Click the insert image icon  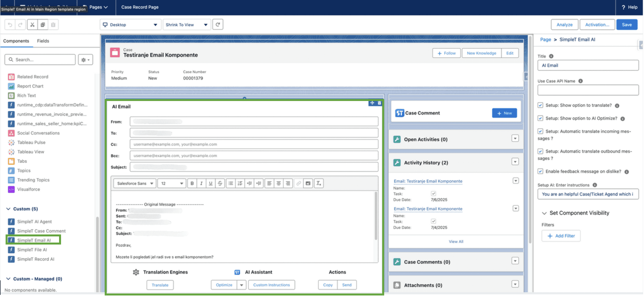coord(308,183)
